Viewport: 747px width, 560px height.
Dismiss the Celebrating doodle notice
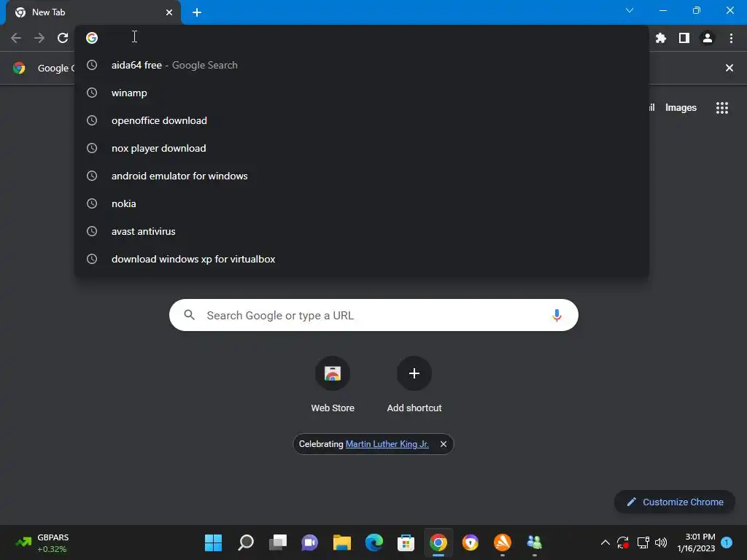[x=444, y=444]
